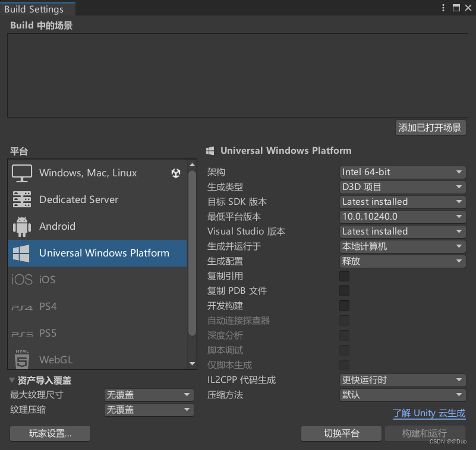Select Universal Windows Platform row
476x450 pixels.
(x=97, y=253)
